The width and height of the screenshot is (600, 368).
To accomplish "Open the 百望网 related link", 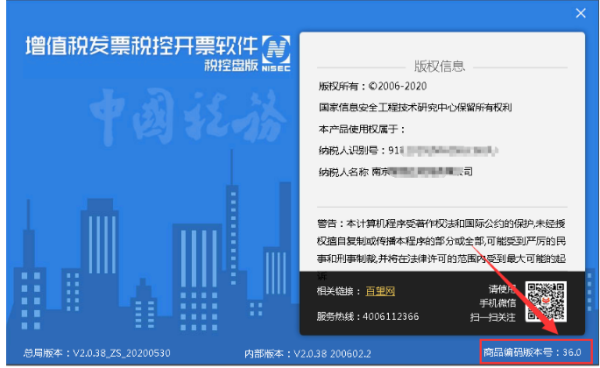I will 380,291.
